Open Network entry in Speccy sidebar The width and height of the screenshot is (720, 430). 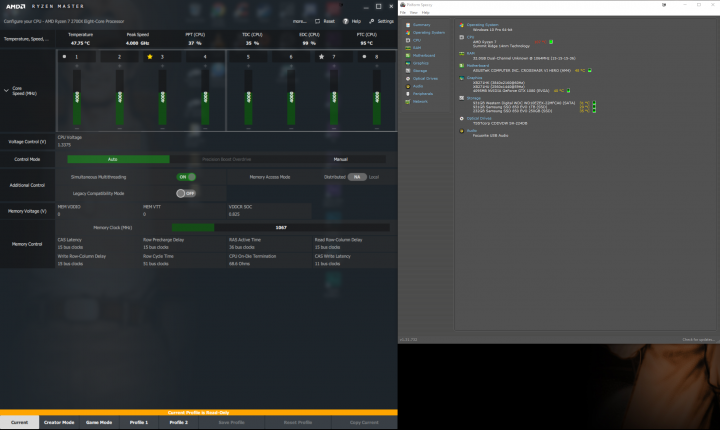[x=420, y=102]
